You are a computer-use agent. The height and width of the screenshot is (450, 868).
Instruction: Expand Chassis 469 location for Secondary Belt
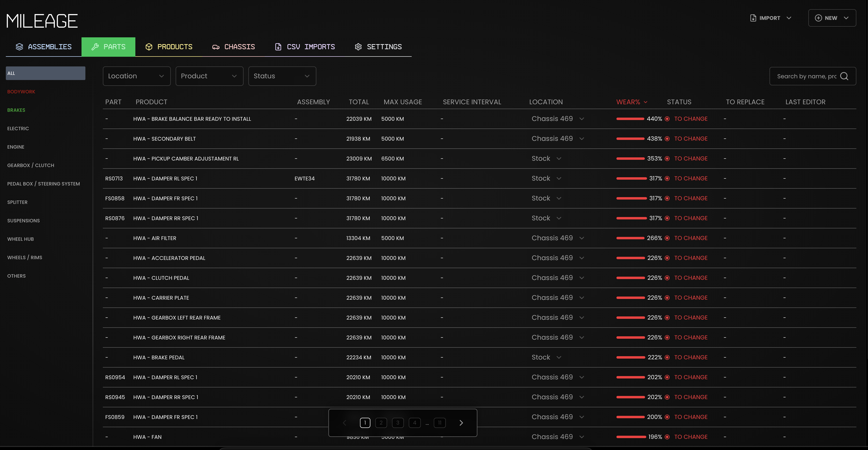[581, 139]
